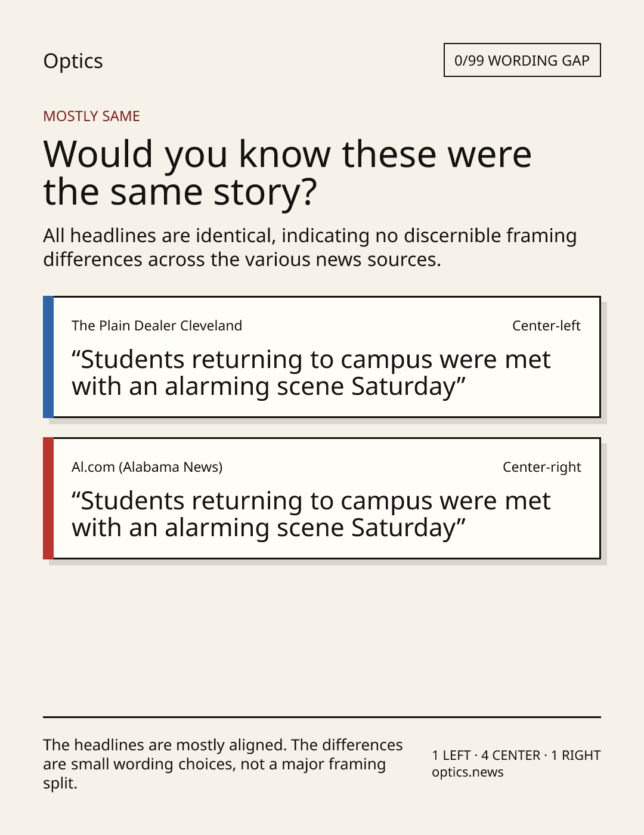Visit the optics.news link

pyautogui.click(x=467, y=772)
